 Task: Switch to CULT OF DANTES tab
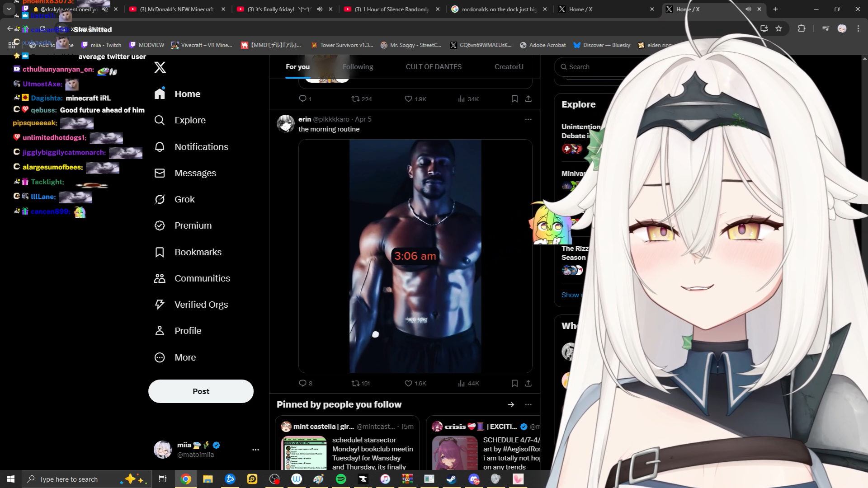(x=434, y=67)
